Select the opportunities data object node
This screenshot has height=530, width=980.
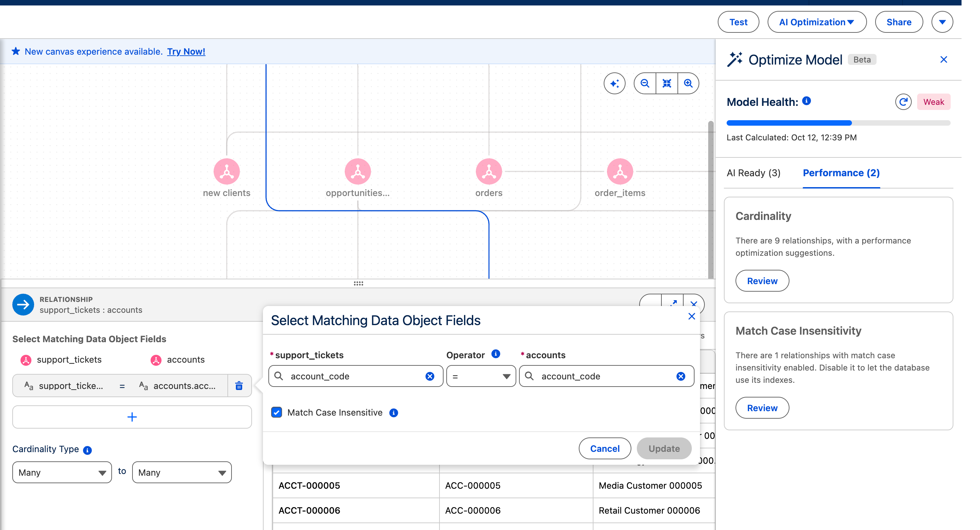[x=358, y=171]
